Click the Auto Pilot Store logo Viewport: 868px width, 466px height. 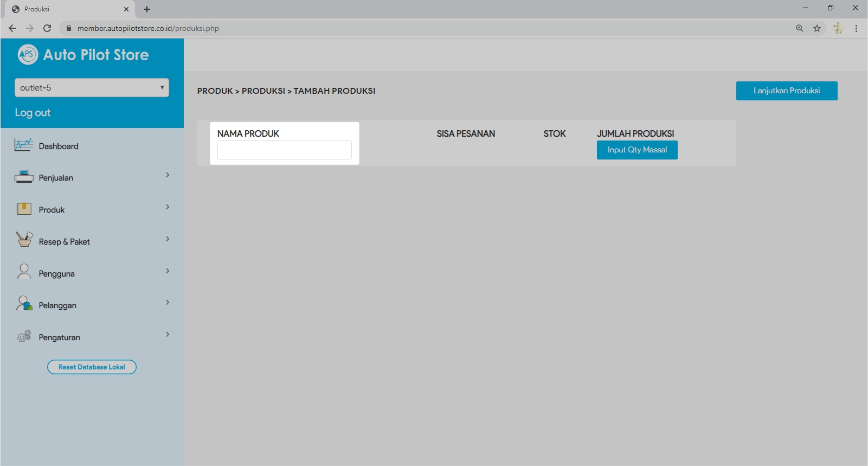tap(28, 54)
